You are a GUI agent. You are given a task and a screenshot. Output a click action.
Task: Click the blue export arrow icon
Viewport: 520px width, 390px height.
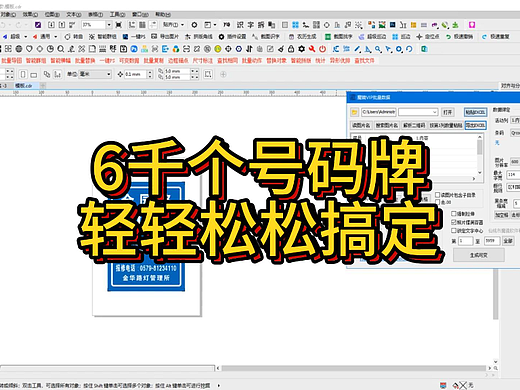pyautogui.click(x=165, y=49)
